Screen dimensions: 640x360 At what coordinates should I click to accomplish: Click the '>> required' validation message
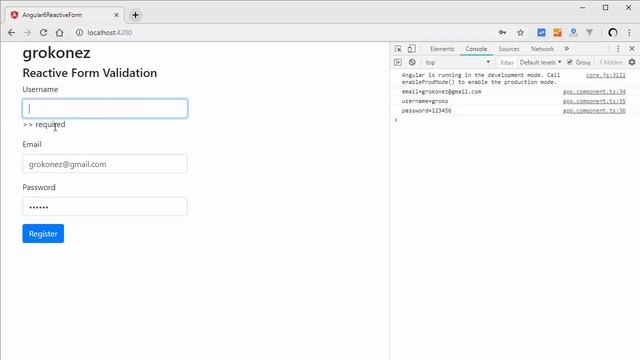tap(44, 124)
